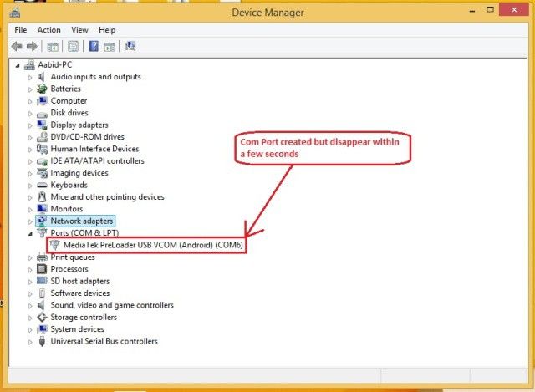Click the Back arrow toolbar icon
The height and width of the screenshot is (392, 535).
pyautogui.click(x=17, y=46)
